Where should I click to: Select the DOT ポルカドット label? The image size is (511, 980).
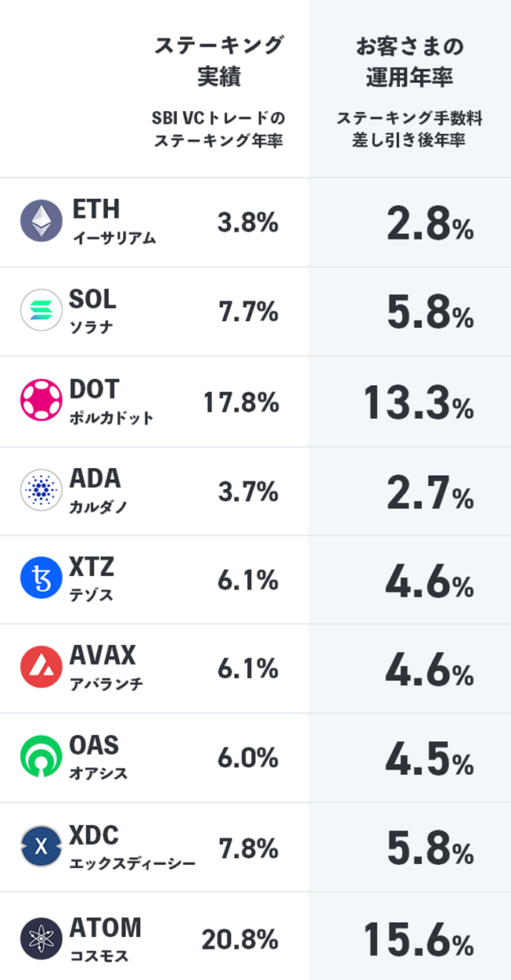pos(112,401)
